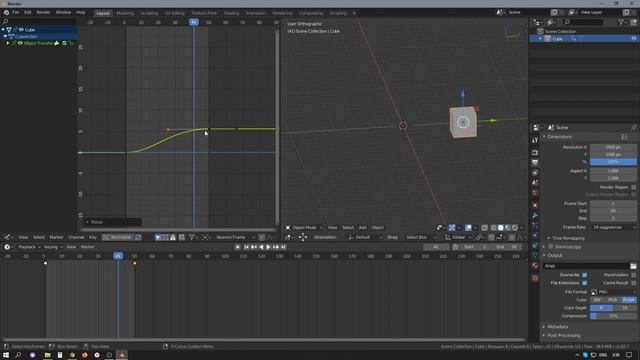Image resolution: width=640 pixels, height=360 pixels.
Task: Play animation forward in timeline
Action: click(x=268, y=247)
